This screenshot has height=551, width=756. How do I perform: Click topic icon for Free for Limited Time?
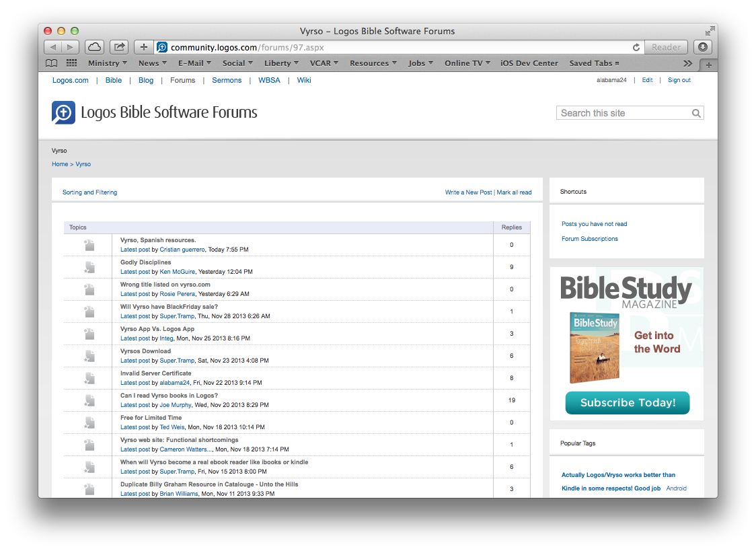pos(89,423)
